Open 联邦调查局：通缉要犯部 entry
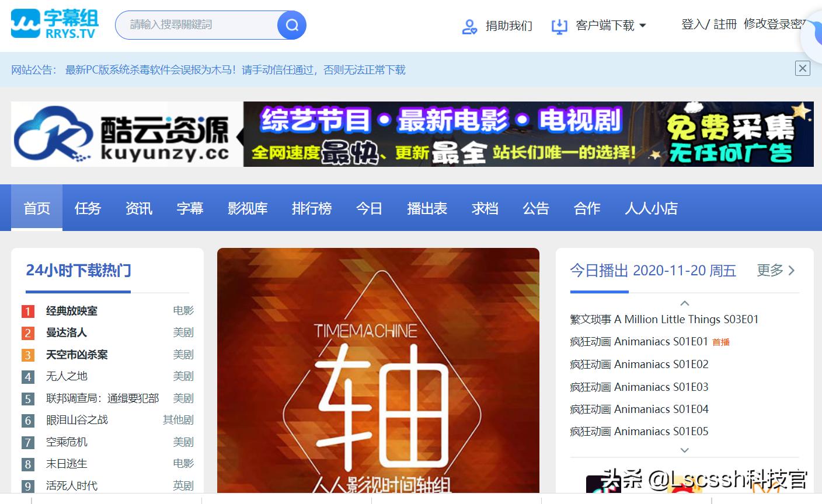The height and width of the screenshot is (504, 822). point(103,398)
